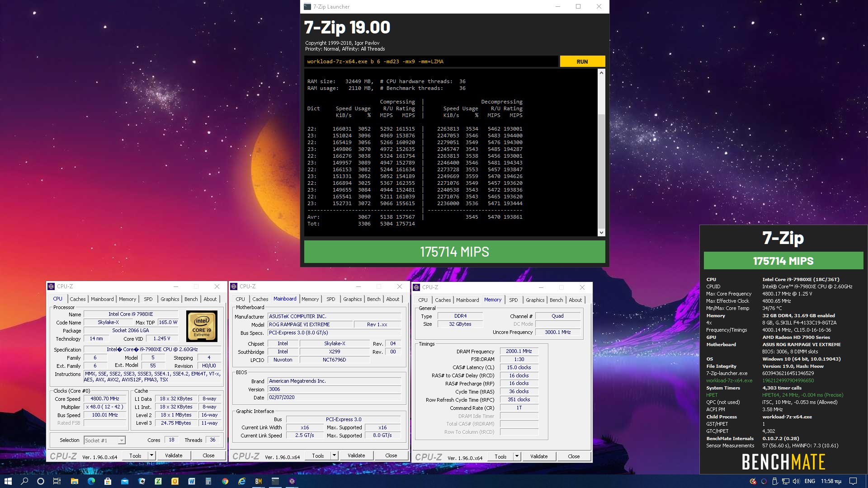
Task: Launch Internet Explorer from taskbar
Action: pyautogui.click(x=242, y=481)
